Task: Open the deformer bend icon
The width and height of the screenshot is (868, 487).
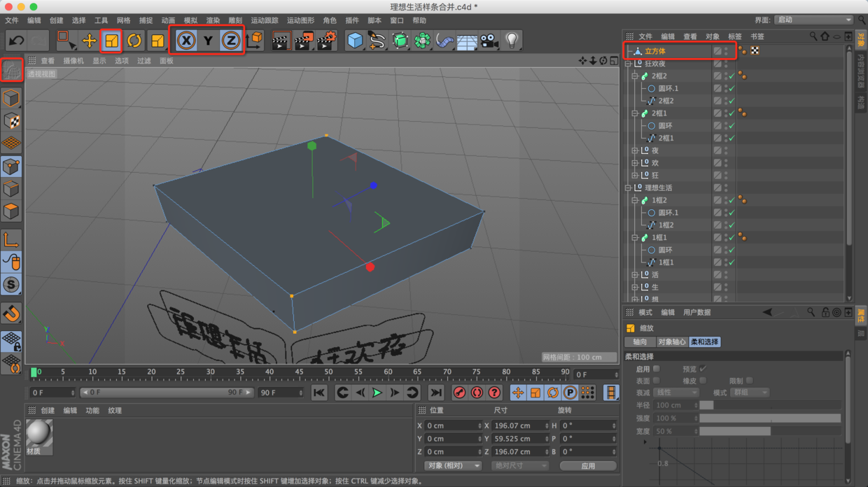Action: 444,41
